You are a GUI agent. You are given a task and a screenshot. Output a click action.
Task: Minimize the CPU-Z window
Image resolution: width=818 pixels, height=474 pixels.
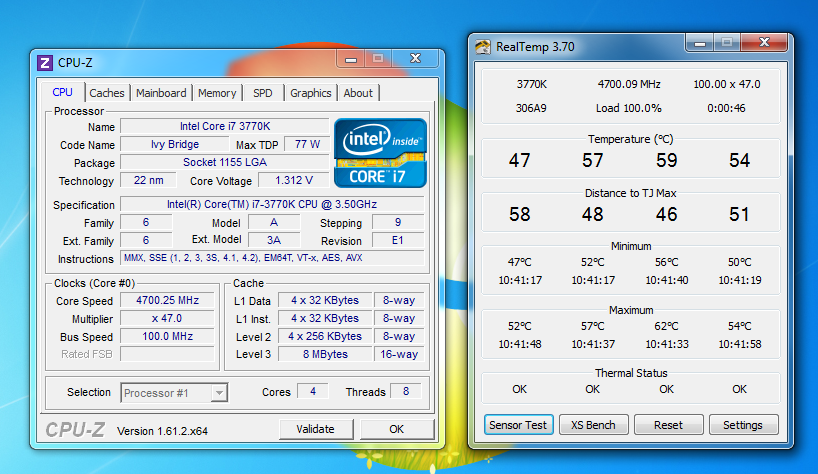351,59
